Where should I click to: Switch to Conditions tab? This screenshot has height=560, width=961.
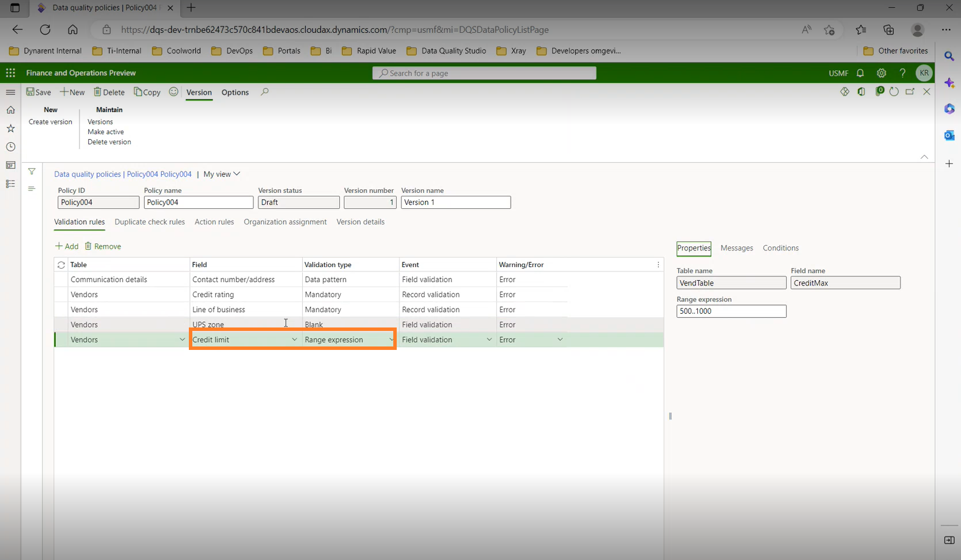click(x=780, y=248)
